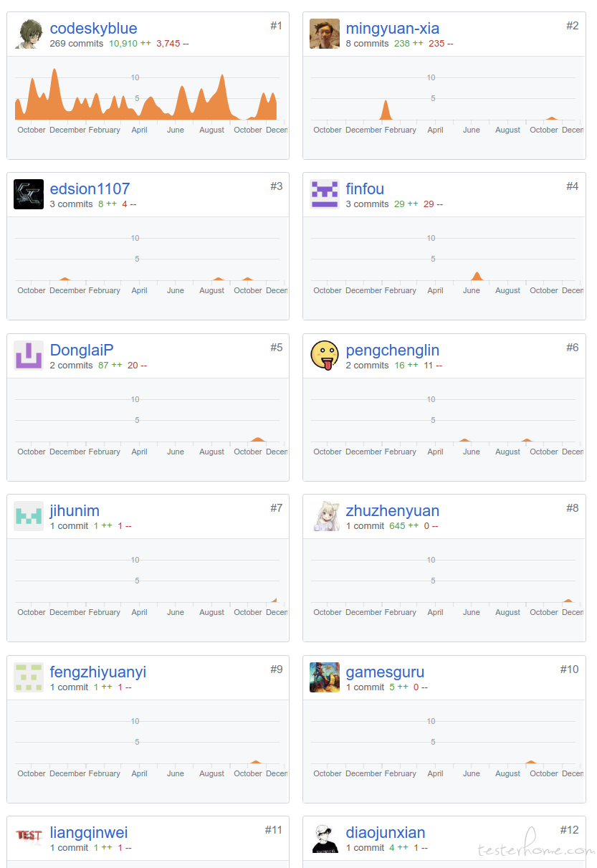Go to diaojunxian's profile name

tap(386, 833)
